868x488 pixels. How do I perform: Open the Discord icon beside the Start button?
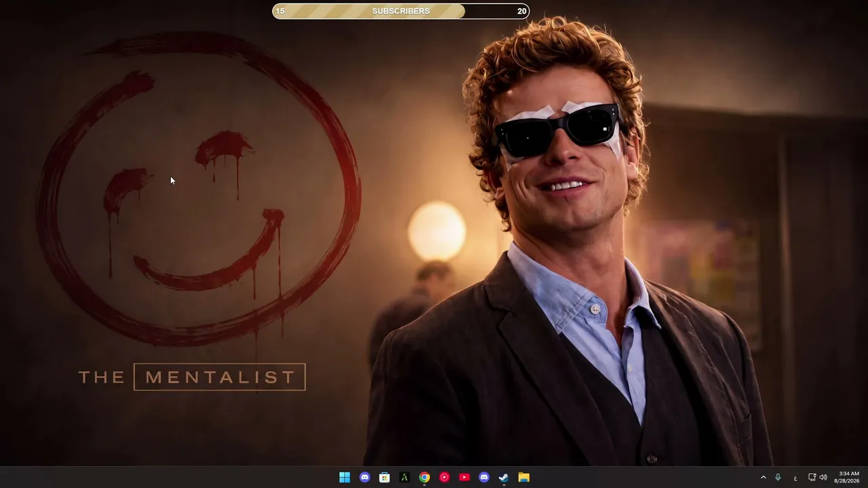click(x=365, y=477)
